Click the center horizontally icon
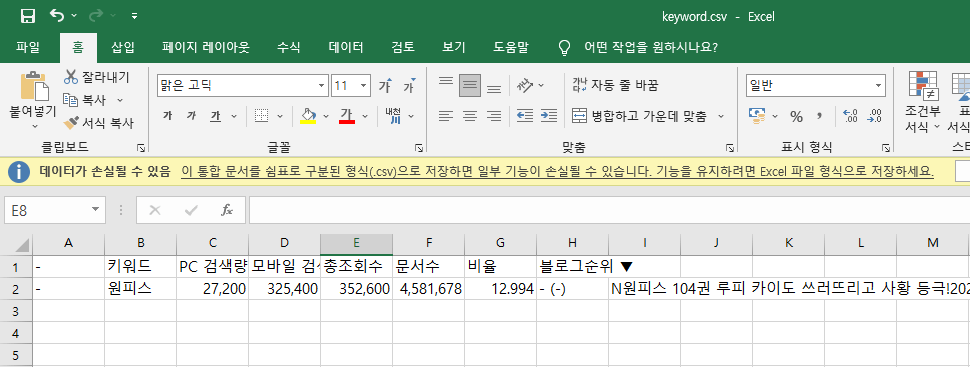The height and width of the screenshot is (367, 970). 470,116
